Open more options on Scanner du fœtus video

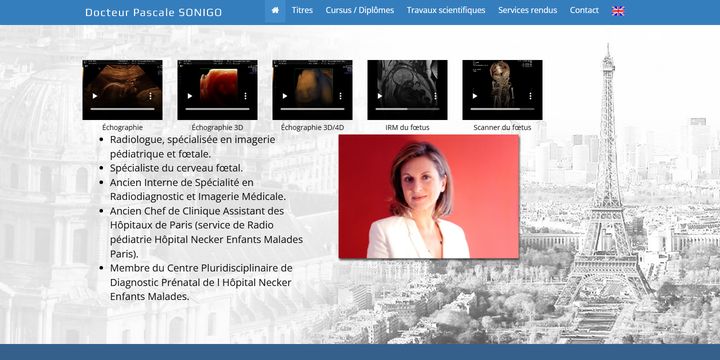click(x=530, y=96)
